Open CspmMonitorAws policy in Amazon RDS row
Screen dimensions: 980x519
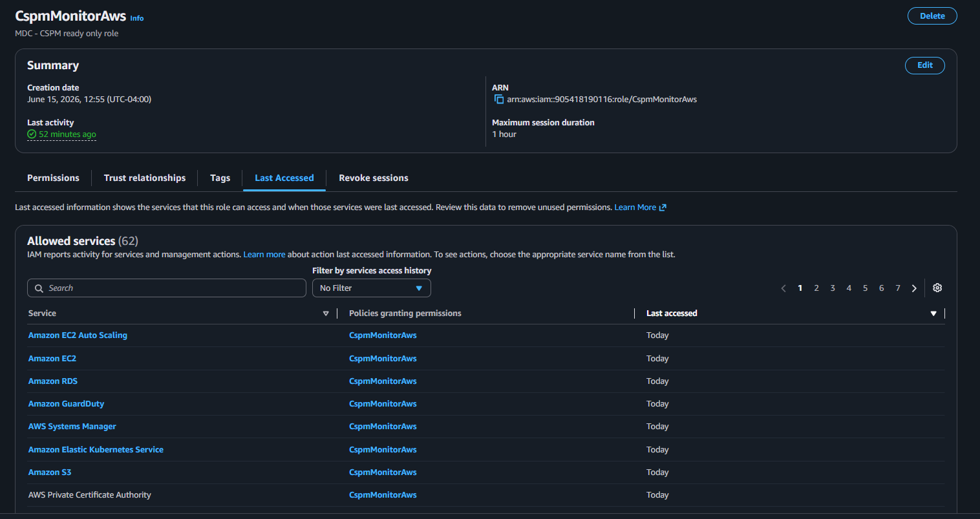[383, 381]
